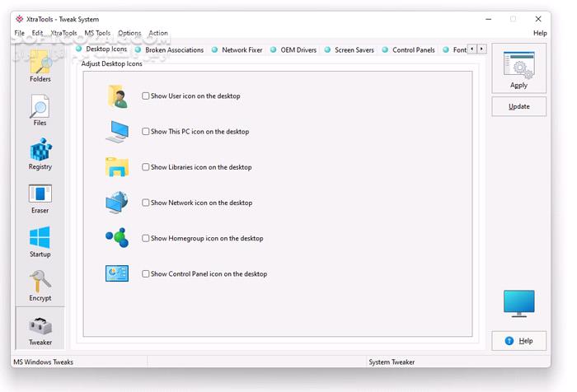Open the Folders tool in sidebar
Screen dimensions: 577x392
pos(40,66)
